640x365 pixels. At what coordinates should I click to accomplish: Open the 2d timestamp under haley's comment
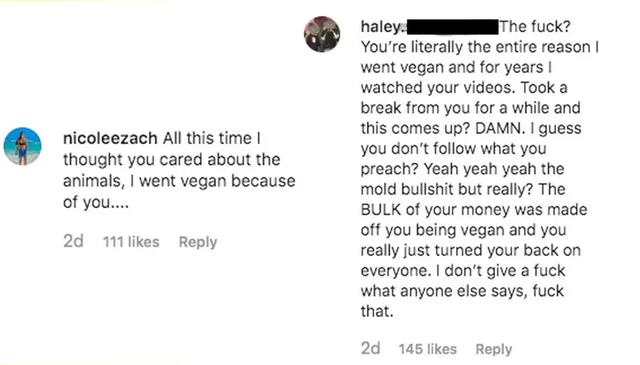pos(371,349)
